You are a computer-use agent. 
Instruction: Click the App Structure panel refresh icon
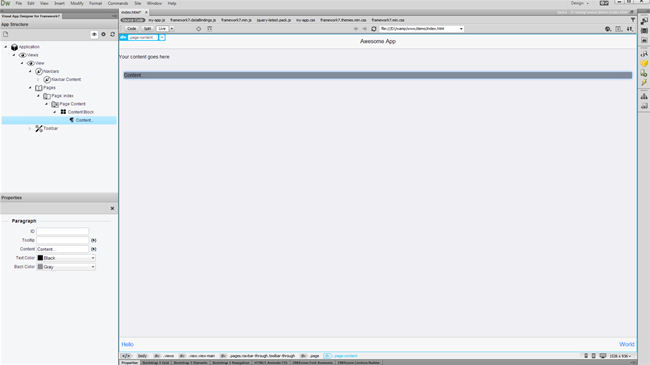coord(112,34)
